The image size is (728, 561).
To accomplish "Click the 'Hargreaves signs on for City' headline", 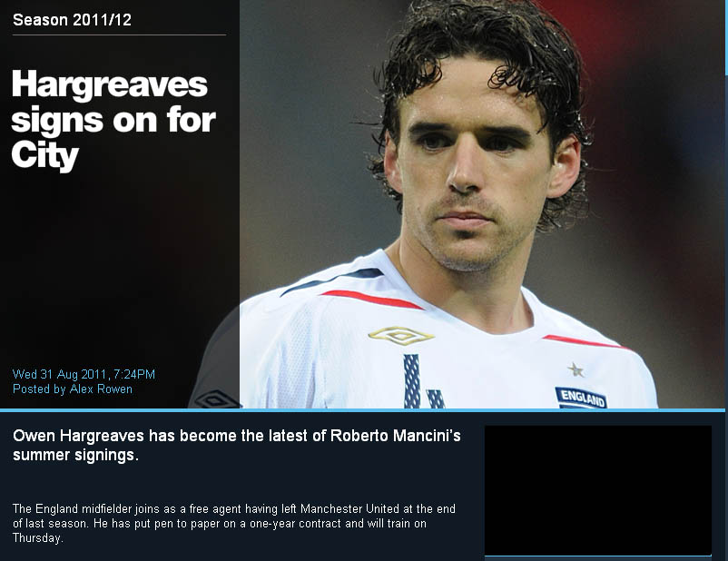I will pos(113,119).
